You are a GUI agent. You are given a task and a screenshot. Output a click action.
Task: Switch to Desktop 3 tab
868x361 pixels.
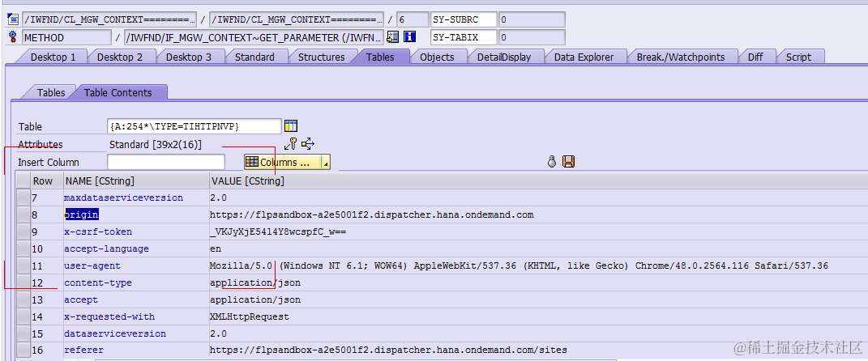coord(189,57)
